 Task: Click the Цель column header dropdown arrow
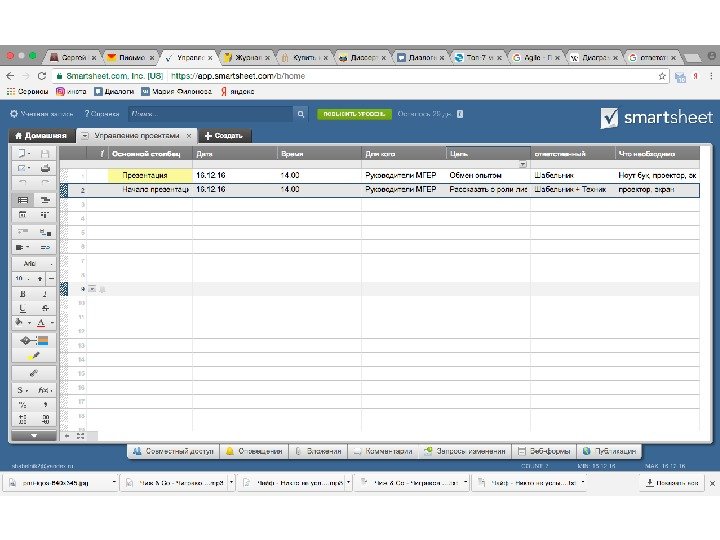pos(523,164)
